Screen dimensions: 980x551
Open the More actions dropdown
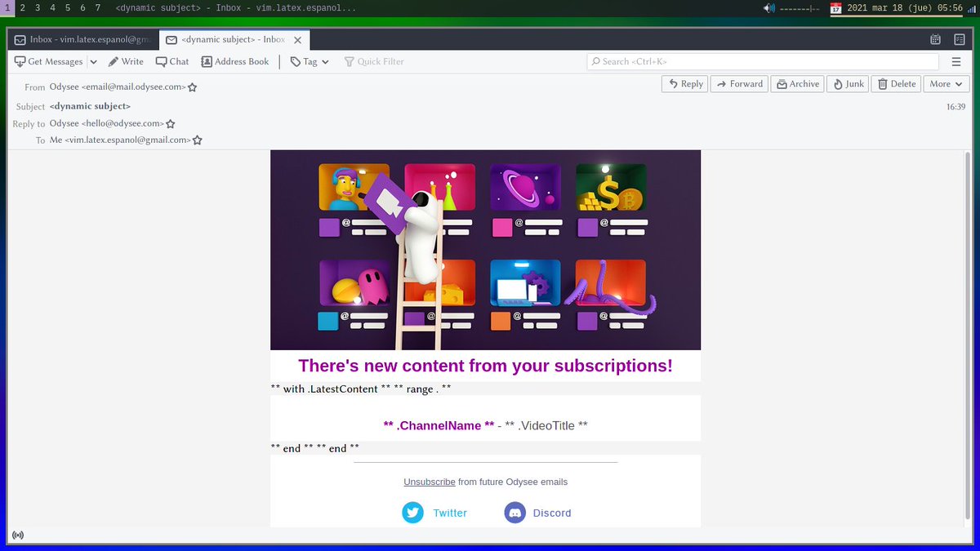pos(946,83)
